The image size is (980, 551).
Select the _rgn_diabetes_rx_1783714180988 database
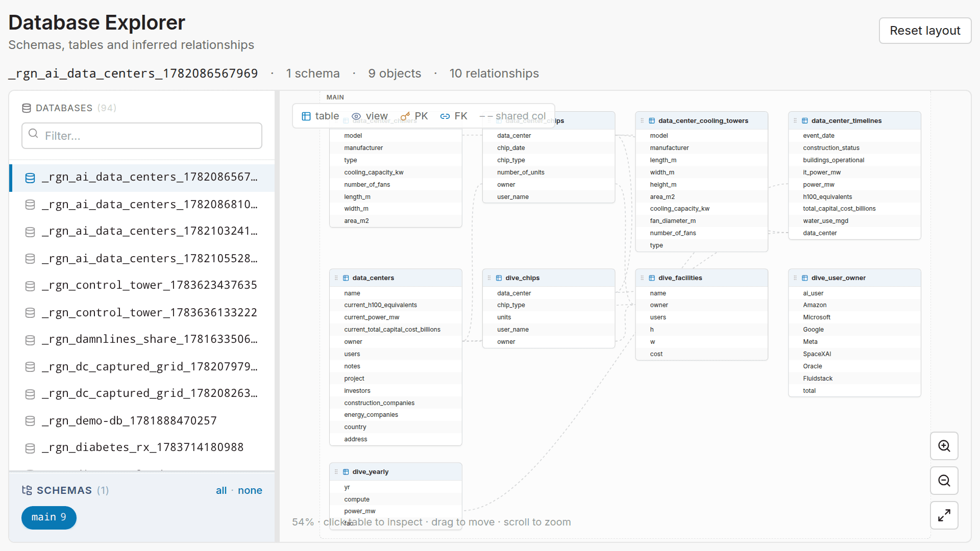tap(142, 448)
